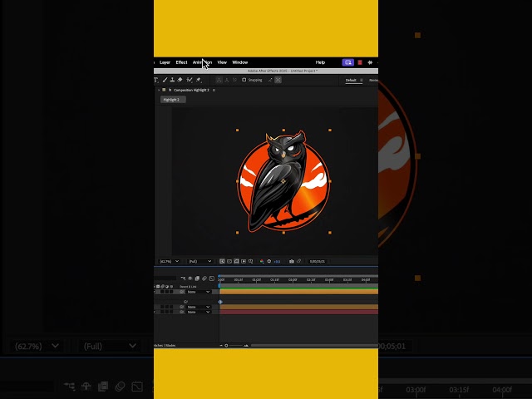Toggle Hide Shy Layers icon
The width and height of the screenshot is (532, 399).
coord(190,278)
